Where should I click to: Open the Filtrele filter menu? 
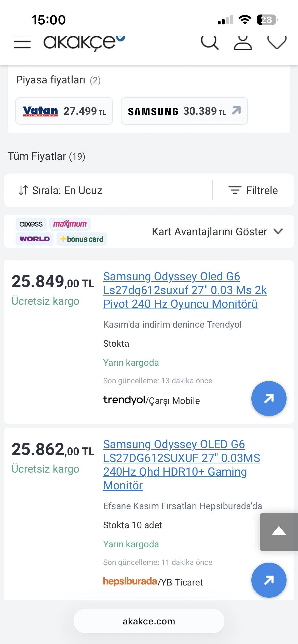(x=253, y=190)
